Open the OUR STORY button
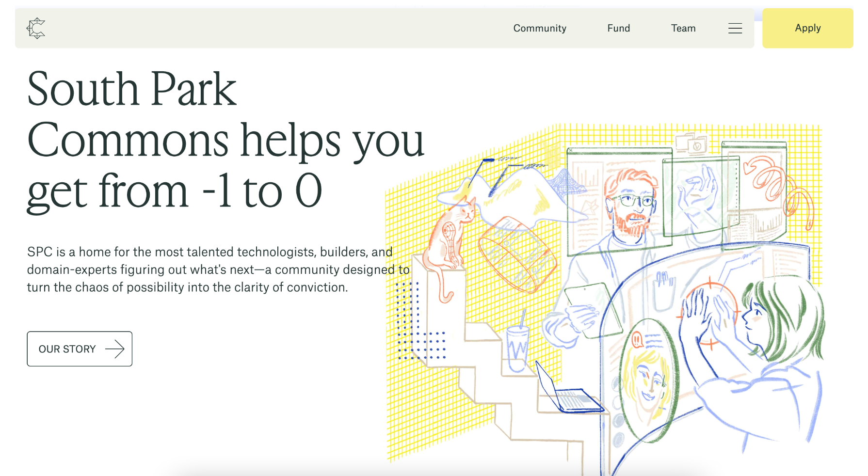 80,349
